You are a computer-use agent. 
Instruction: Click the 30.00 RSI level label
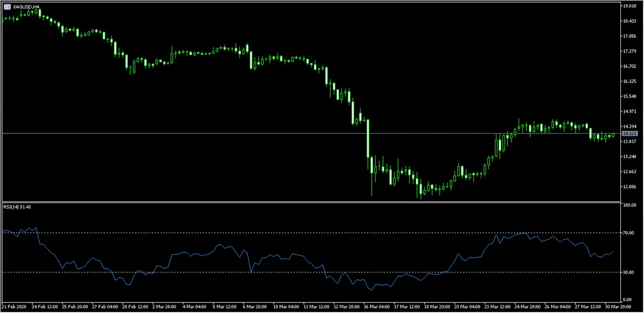(x=629, y=272)
